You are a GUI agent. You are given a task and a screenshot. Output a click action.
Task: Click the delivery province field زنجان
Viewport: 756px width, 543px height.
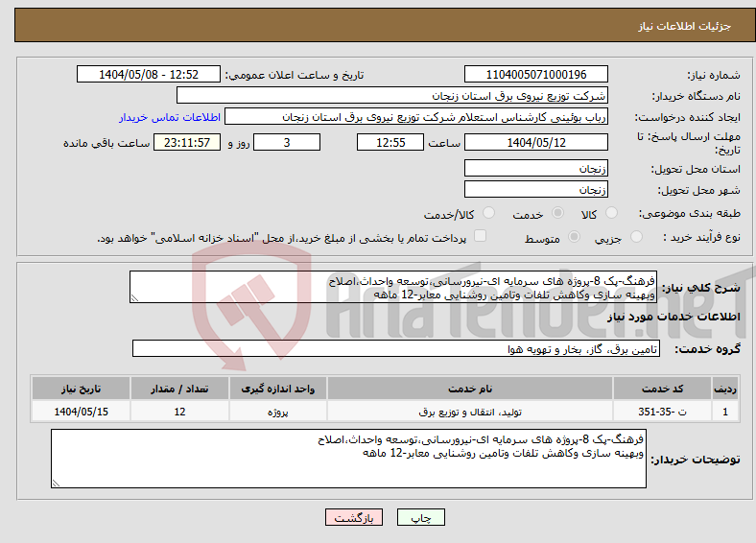[535, 168]
